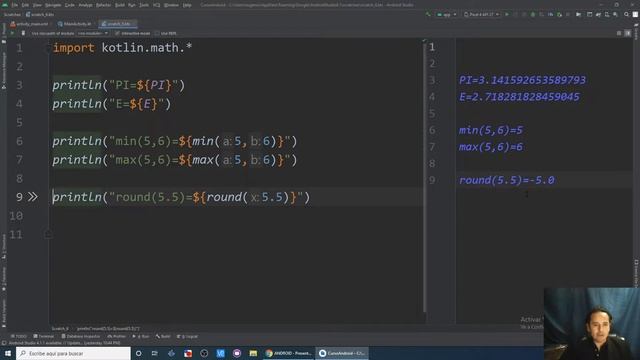Open the VCS menu

tap(156, 5)
